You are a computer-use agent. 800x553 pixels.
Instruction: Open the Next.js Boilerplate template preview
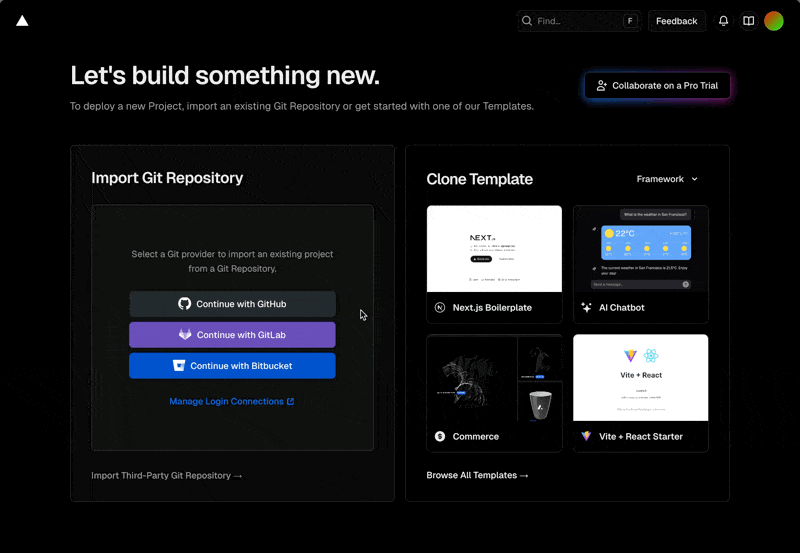[494, 249]
